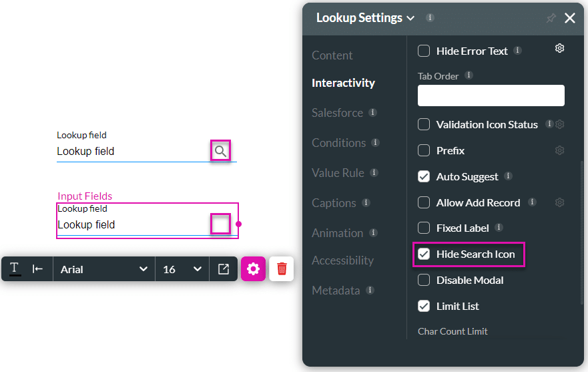Uncheck the Hide Search Icon checkbox
The image size is (588, 372).
pyautogui.click(x=424, y=254)
